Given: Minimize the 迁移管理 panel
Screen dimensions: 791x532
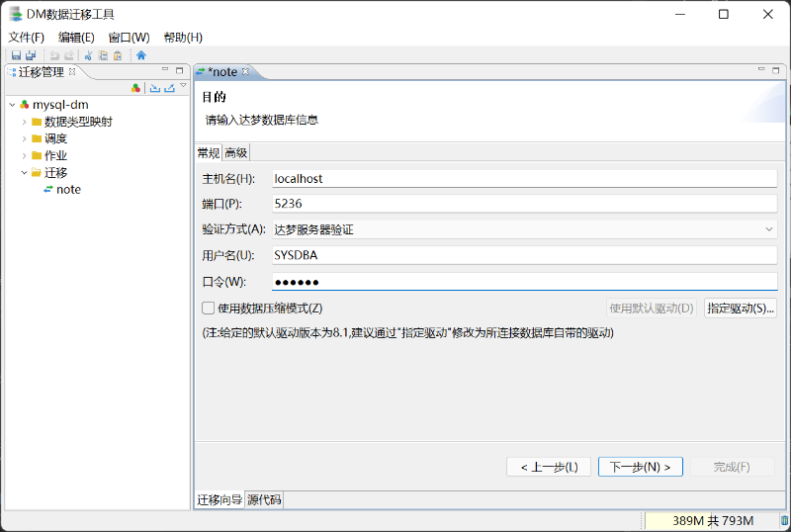Looking at the screenshot, I should pos(165,69).
